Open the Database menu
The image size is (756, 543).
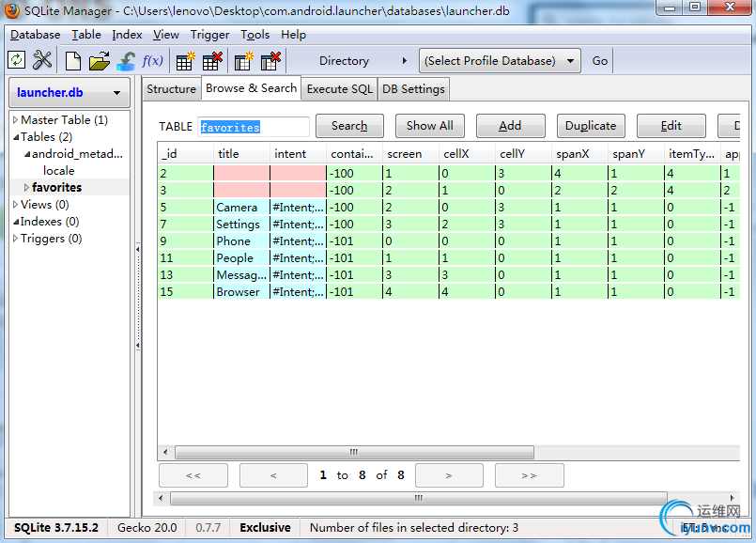35,35
